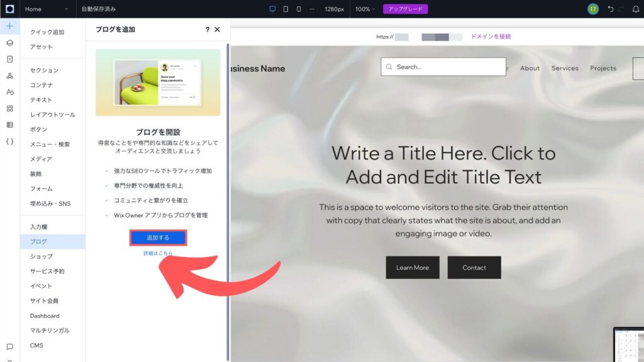Open help question mark in blog panel

[207, 29]
